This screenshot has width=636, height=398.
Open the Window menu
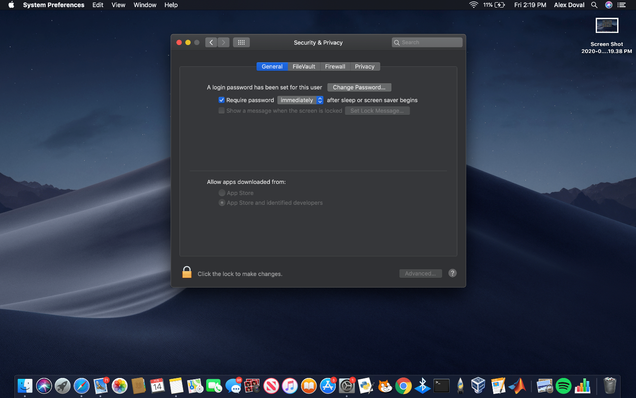(x=145, y=5)
